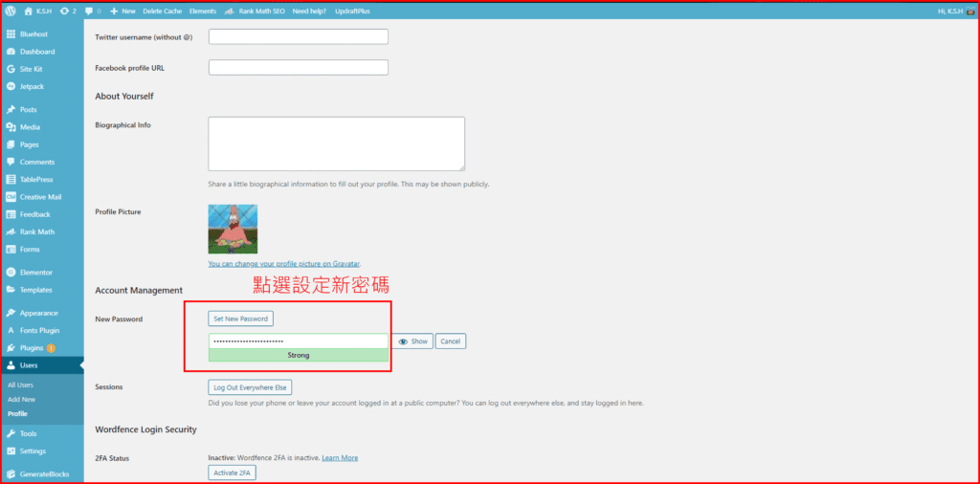
Task: Click the Plugins sidebar icon
Action: [x=11, y=348]
